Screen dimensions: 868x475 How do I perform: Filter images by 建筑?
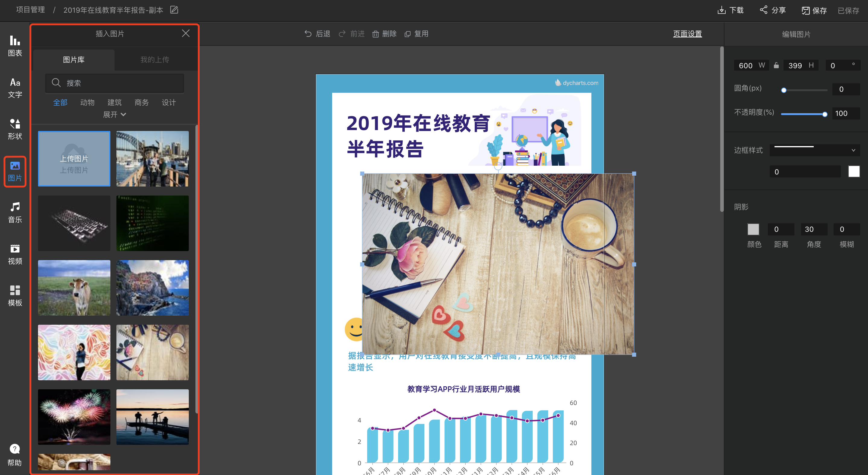pos(115,103)
